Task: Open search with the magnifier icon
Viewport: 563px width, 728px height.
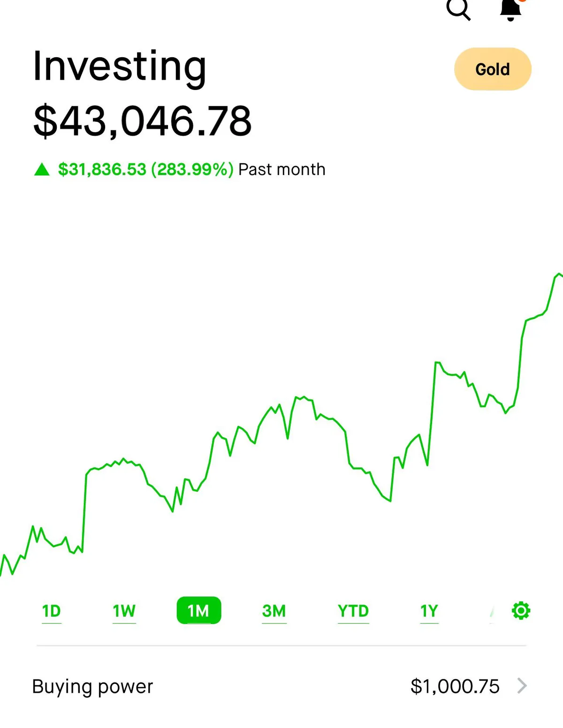Action: coord(458,9)
